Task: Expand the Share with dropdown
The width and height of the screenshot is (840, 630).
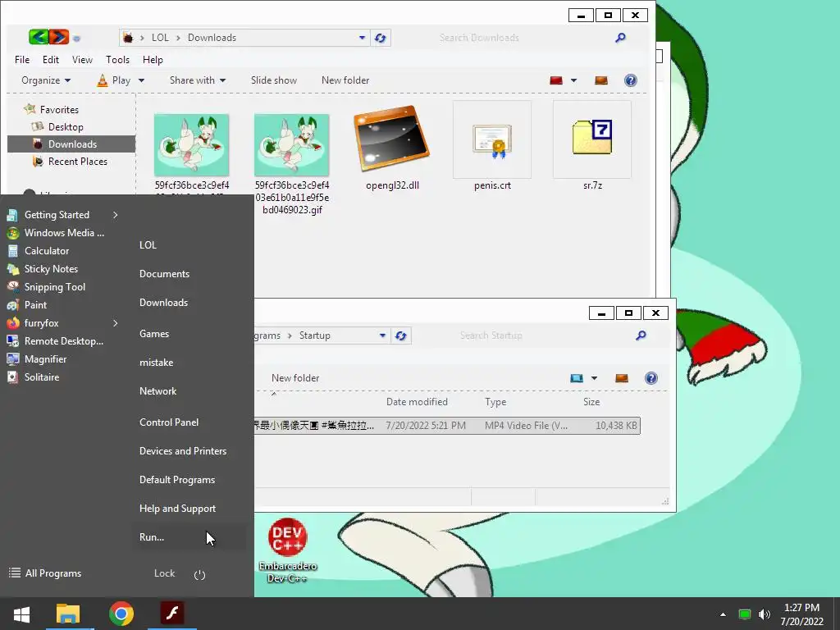Action: point(197,80)
